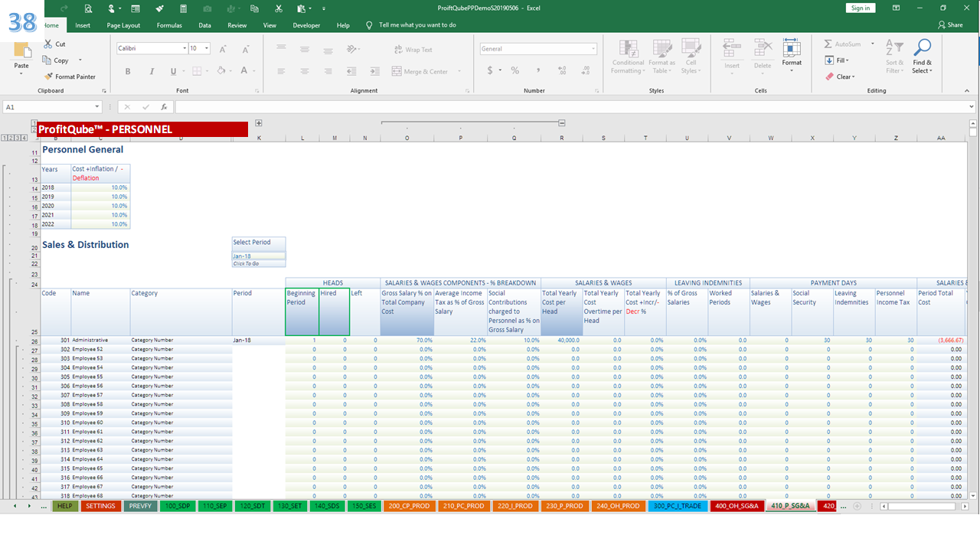Open the Merge & Center dropdown arrow
The image size is (980, 551).
(x=460, y=71)
